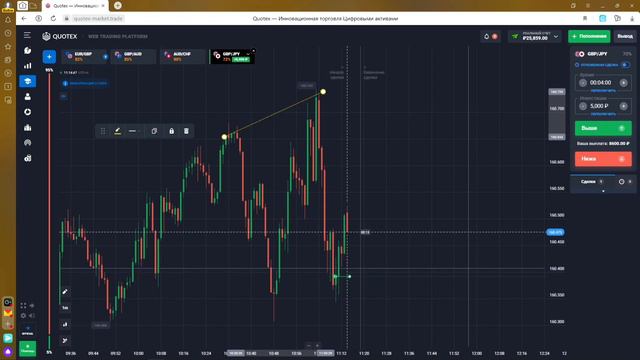Reload the browser page
Screen dimensions: 640x360
pos(53,18)
